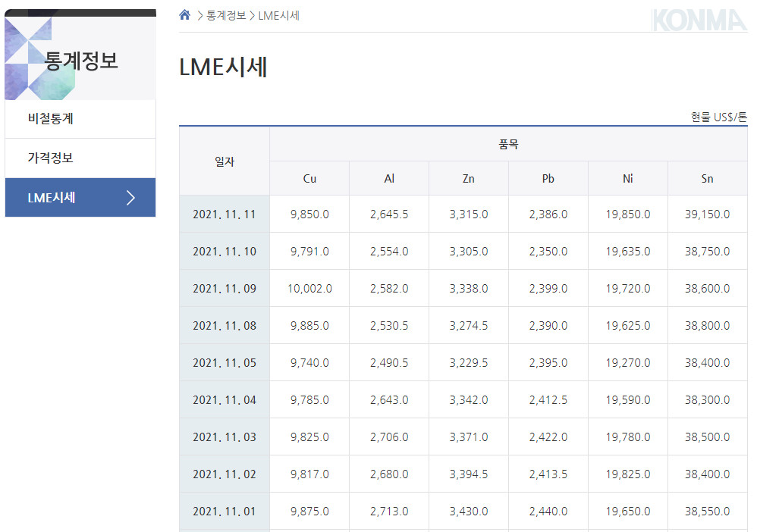Click Ni value 19,720.0
This screenshot has width=757, height=532.
coord(627,289)
